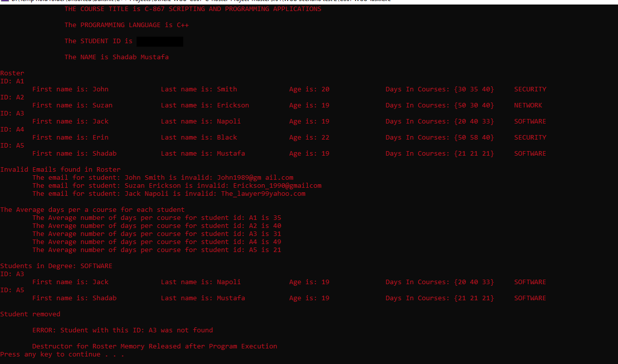Click SECURITY in John Smith's row
Viewport: 618px width, 364px height.
(x=530, y=89)
